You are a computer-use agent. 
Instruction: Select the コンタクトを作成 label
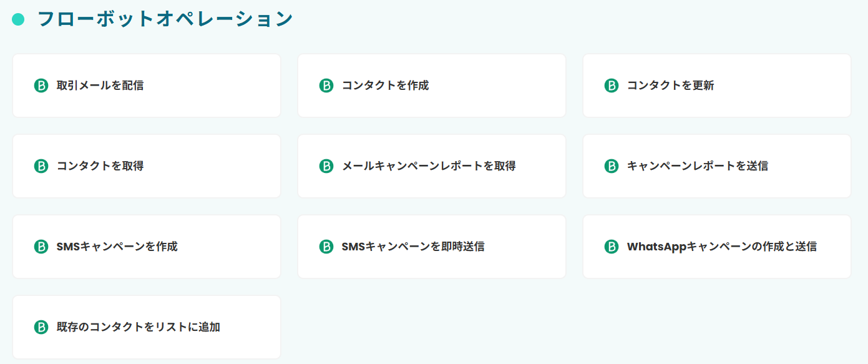point(385,86)
